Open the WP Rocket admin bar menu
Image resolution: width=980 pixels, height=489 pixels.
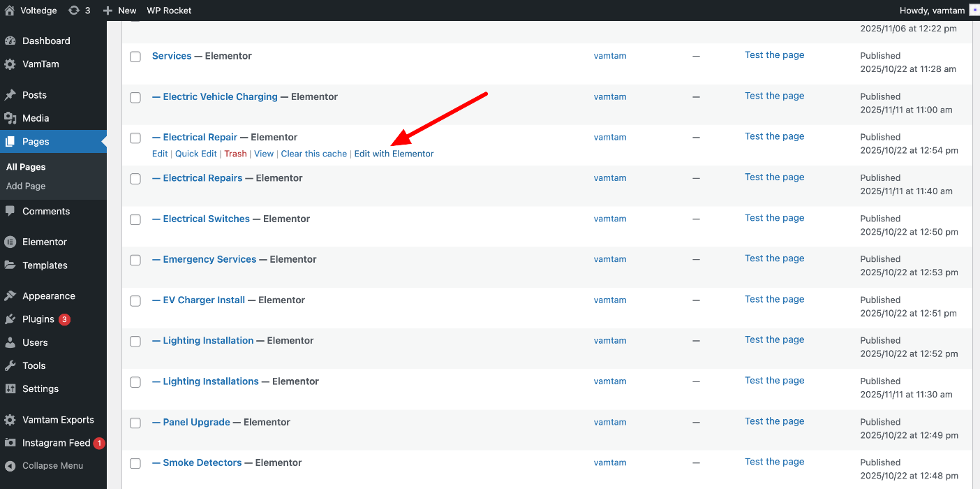coord(169,10)
